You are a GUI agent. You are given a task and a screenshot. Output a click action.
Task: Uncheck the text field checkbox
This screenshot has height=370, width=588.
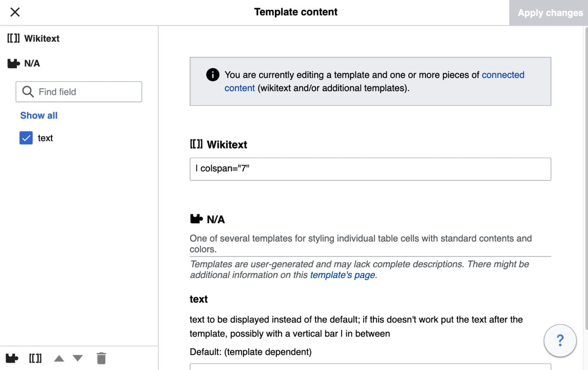coord(26,138)
